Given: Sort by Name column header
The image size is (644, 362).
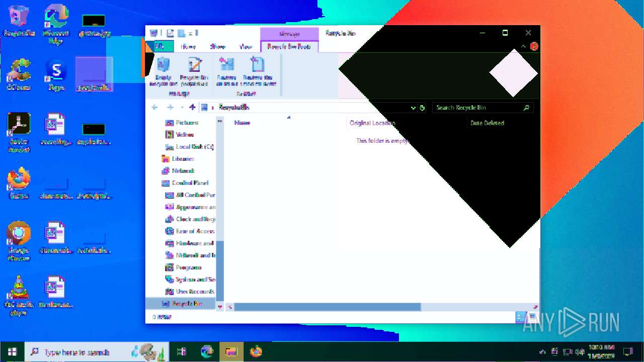Looking at the screenshot, I should click(x=242, y=123).
